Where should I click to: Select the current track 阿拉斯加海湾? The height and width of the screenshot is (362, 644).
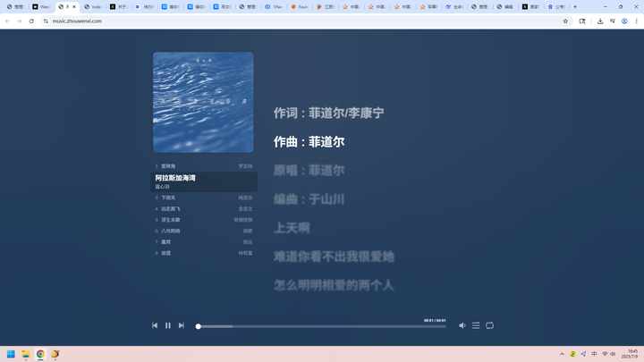pyautogui.click(x=204, y=181)
